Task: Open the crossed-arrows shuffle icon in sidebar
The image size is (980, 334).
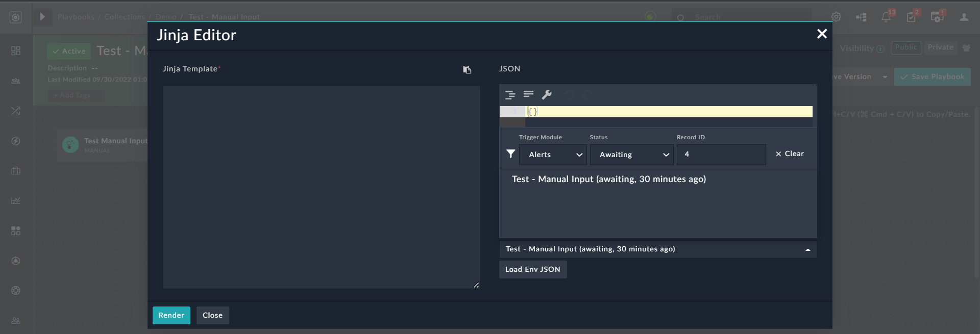Action: point(16,111)
